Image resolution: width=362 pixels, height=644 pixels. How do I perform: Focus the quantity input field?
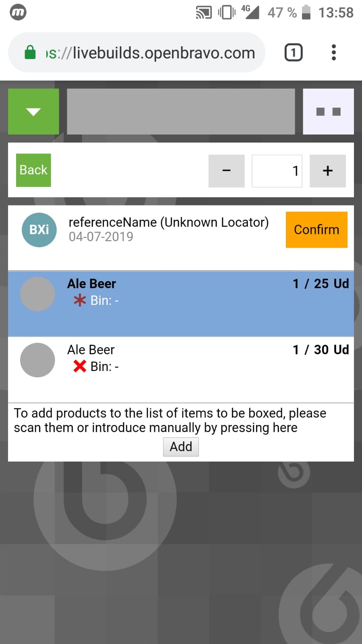coord(277,171)
